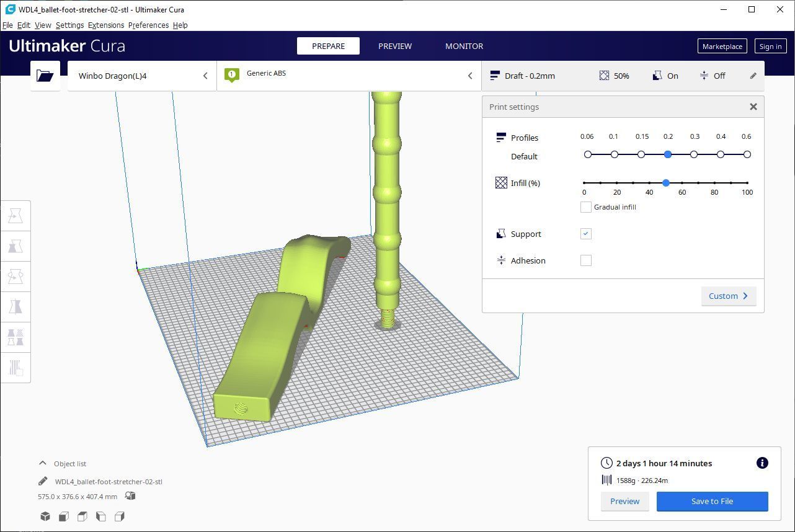Click the Infill slider handle at 50
795x532 pixels.
pos(665,183)
